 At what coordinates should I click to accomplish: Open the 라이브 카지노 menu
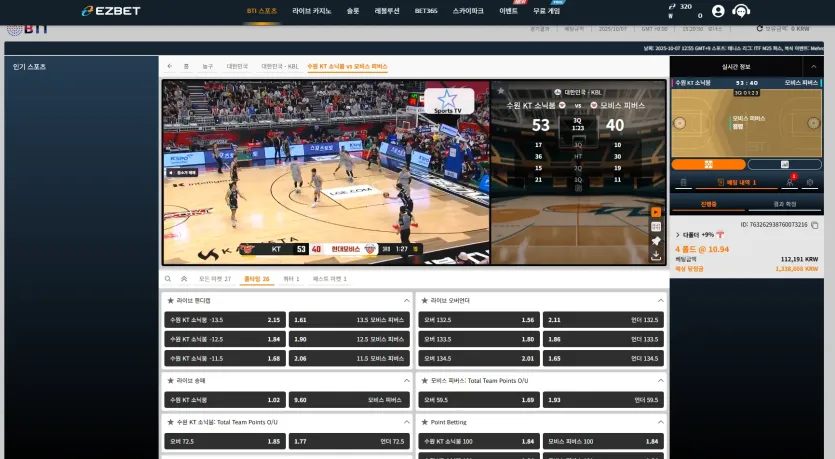tap(312, 11)
